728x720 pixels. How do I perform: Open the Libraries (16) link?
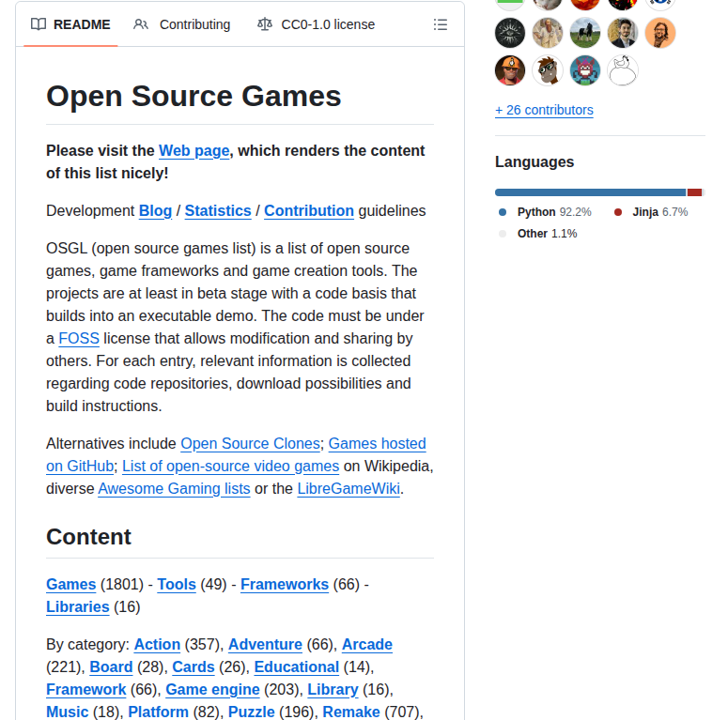tap(78, 606)
